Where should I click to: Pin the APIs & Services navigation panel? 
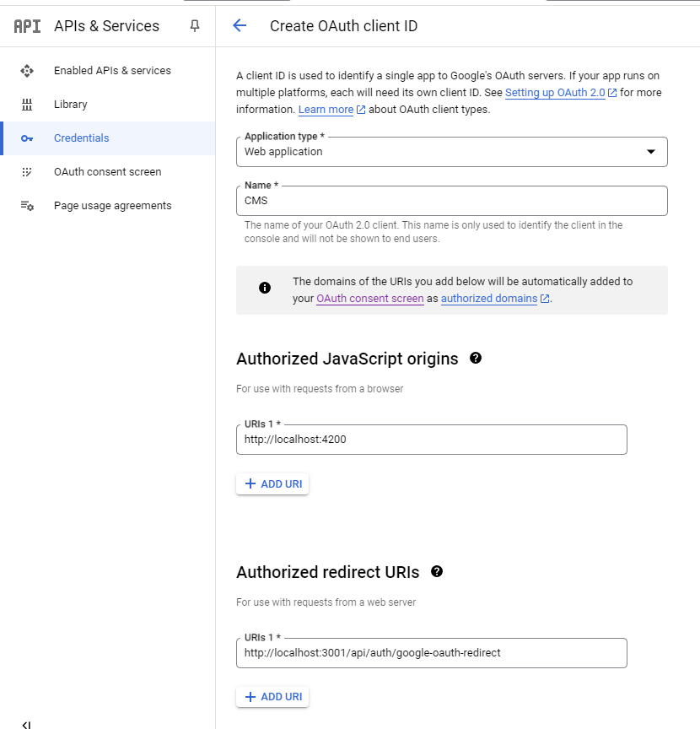click(195, 26)
